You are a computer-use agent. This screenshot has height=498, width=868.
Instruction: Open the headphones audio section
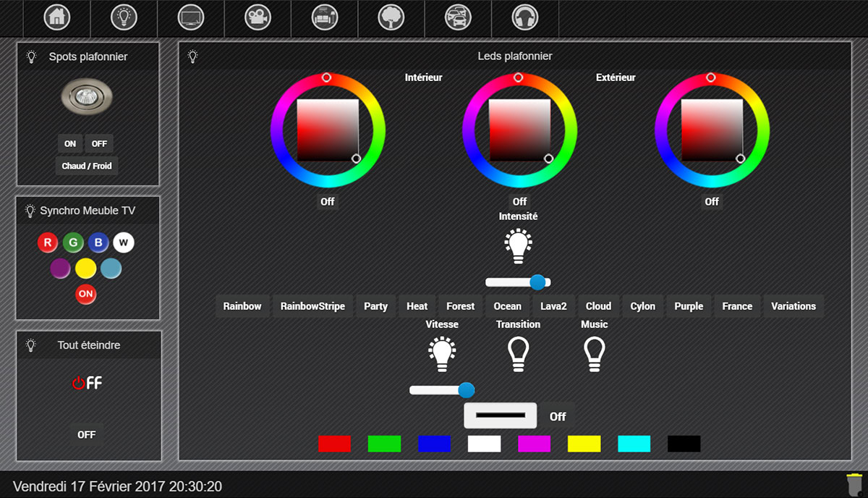pos(524,17)
